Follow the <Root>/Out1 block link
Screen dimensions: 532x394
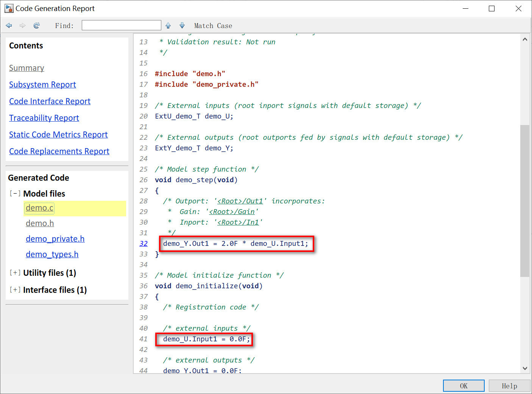pos(240,201)
